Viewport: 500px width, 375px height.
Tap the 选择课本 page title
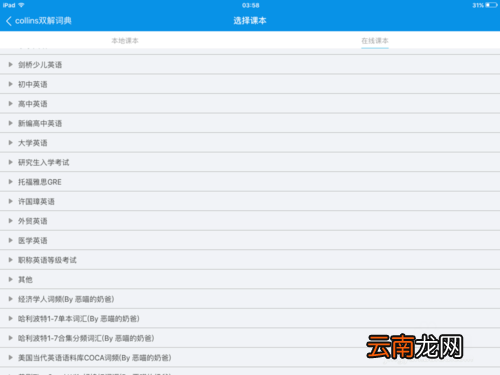click(x=250, y=21)
